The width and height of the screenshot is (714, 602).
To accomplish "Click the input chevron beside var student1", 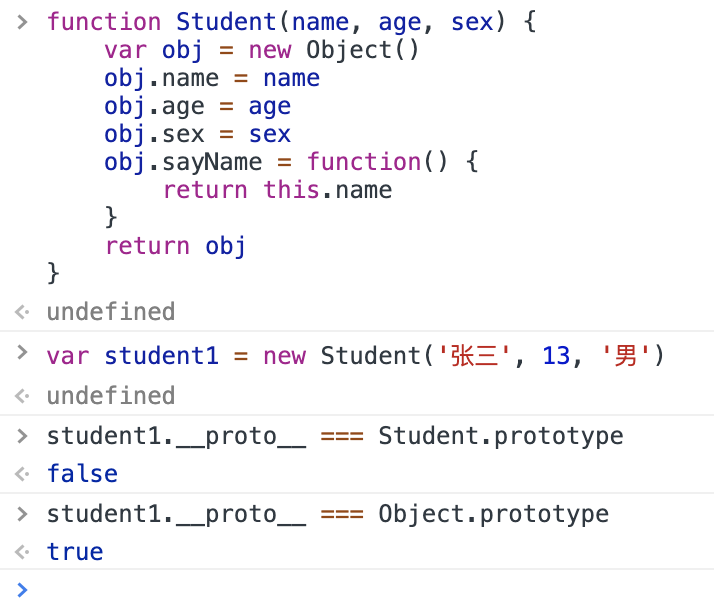I will 22,352.
